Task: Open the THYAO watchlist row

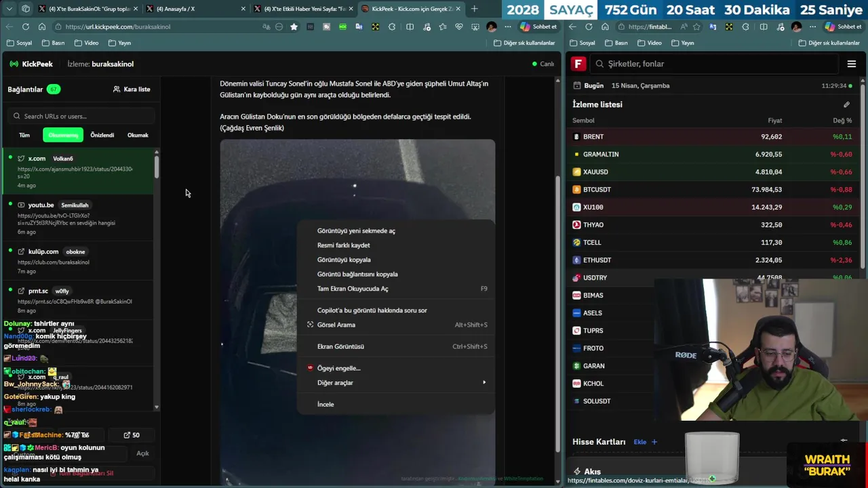Action: click(713, 224)
